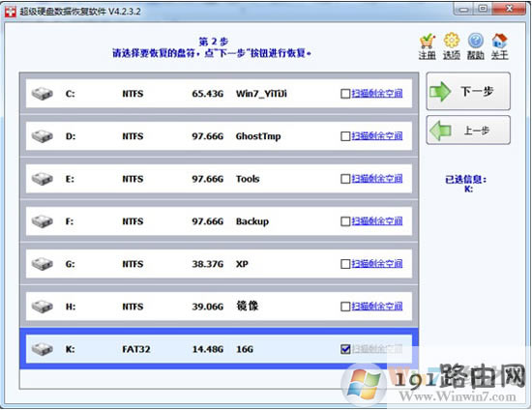
Task: Open Options via the gear icon
Action: tap(452, 41)
